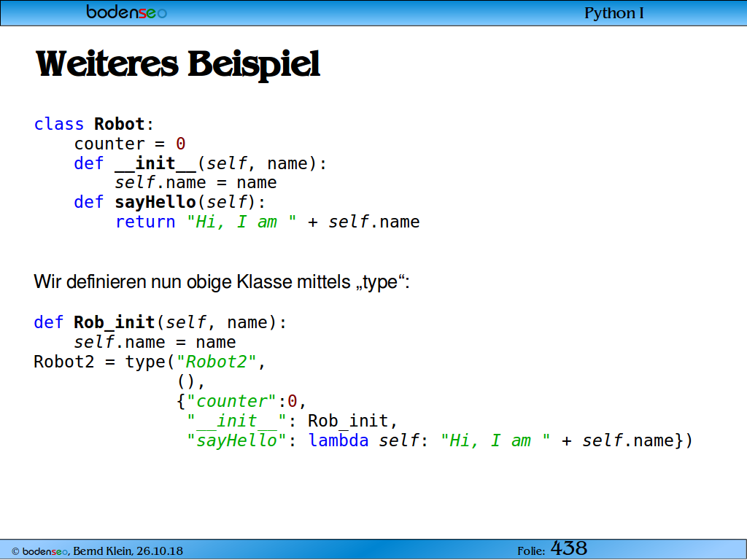Click the '"sayHello": lambda self' dictionary entry
Image resolution: width=747 pixels, height=560 pixels.
pyautogui.click(x=439, y=440)
